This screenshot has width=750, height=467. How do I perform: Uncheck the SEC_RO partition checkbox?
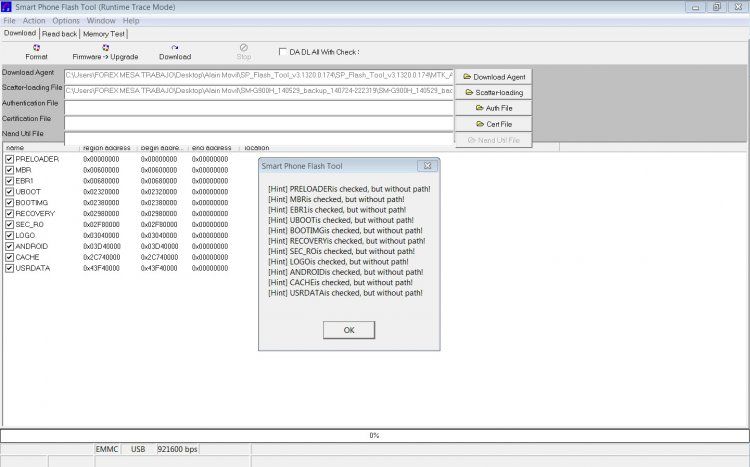pos(10,224)
